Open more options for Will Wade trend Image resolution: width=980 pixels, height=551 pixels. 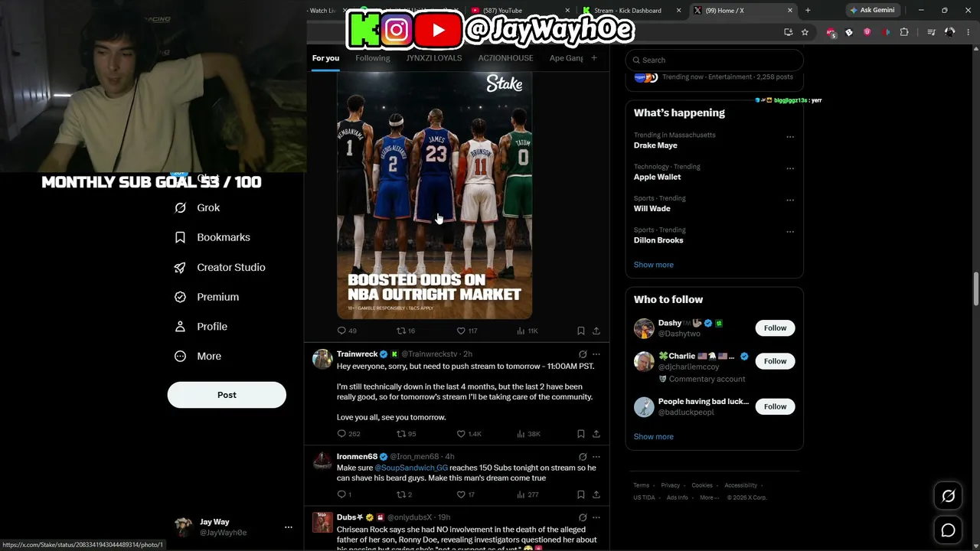790,201
